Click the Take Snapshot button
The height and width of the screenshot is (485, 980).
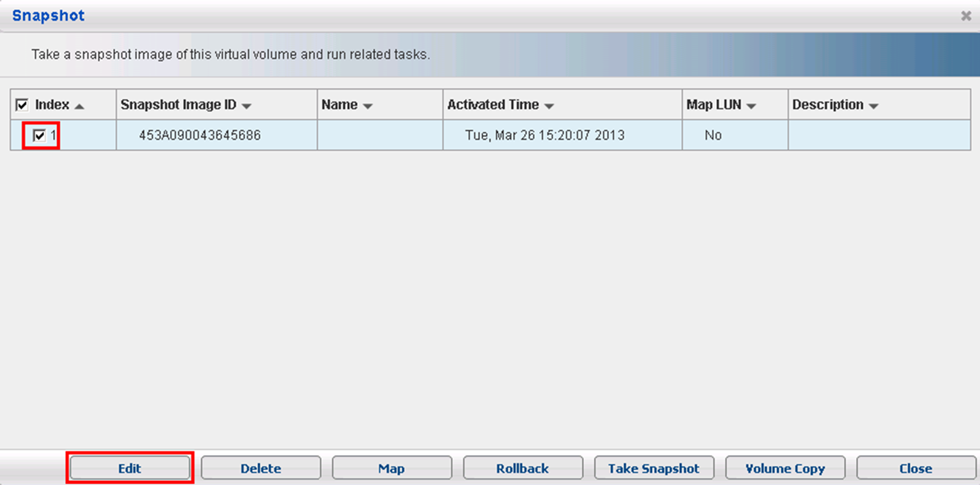point(653,469)
